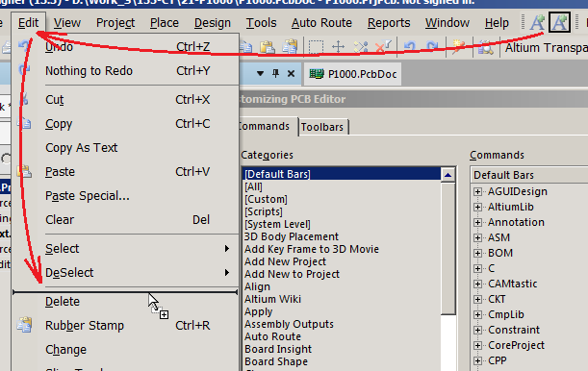
Task: Choose Paste Special menu entry
Action: [125, 195]
